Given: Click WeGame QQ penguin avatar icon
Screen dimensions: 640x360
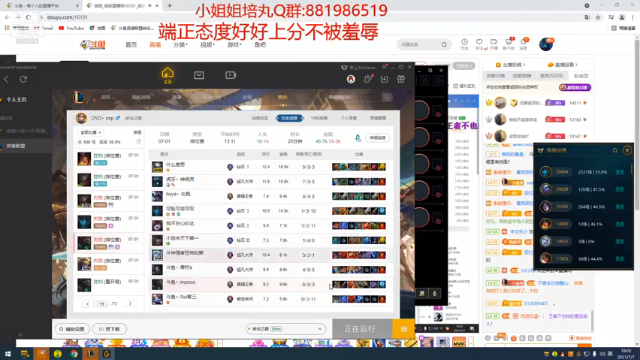Looking at the screenshot, I should click(351, 79).
